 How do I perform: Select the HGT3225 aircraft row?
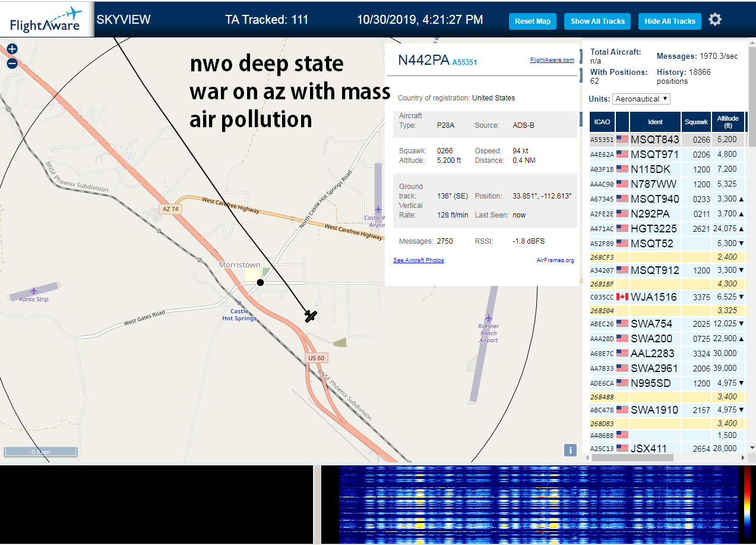point(668,229)
